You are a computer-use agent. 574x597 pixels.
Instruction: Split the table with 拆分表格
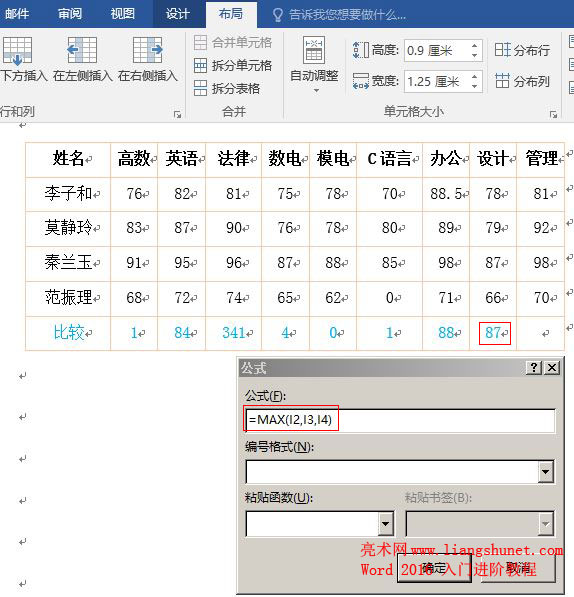(x=227, y=88)
